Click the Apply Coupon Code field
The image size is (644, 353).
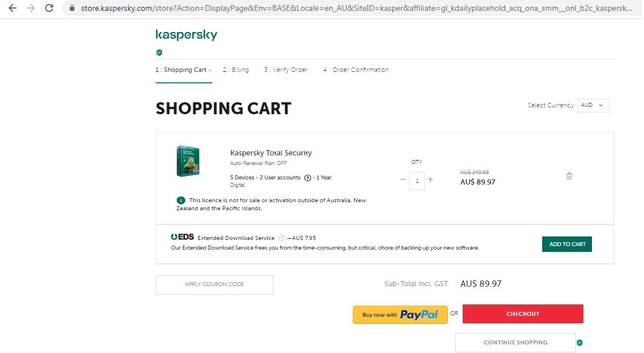click(214, 284)
